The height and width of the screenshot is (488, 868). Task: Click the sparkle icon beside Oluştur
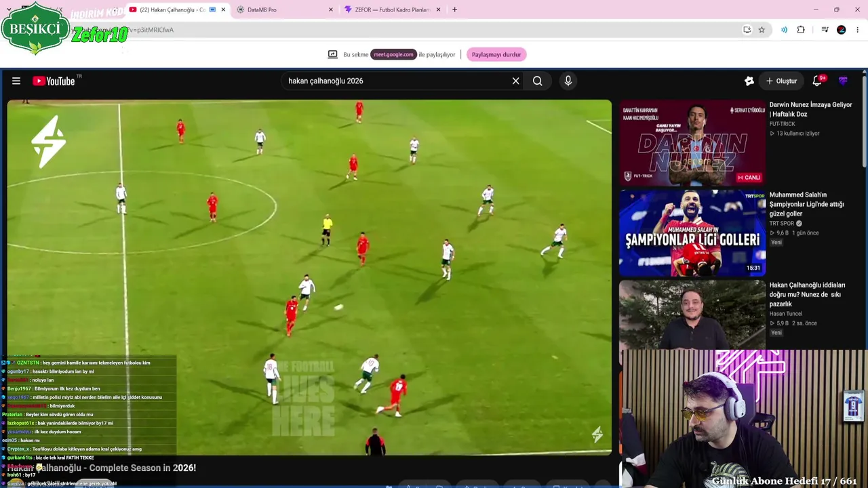pyautogui.click(x=749, y=81)
